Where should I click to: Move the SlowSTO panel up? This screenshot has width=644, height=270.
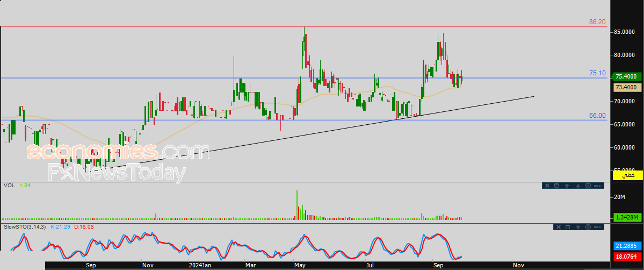(578, 227)
